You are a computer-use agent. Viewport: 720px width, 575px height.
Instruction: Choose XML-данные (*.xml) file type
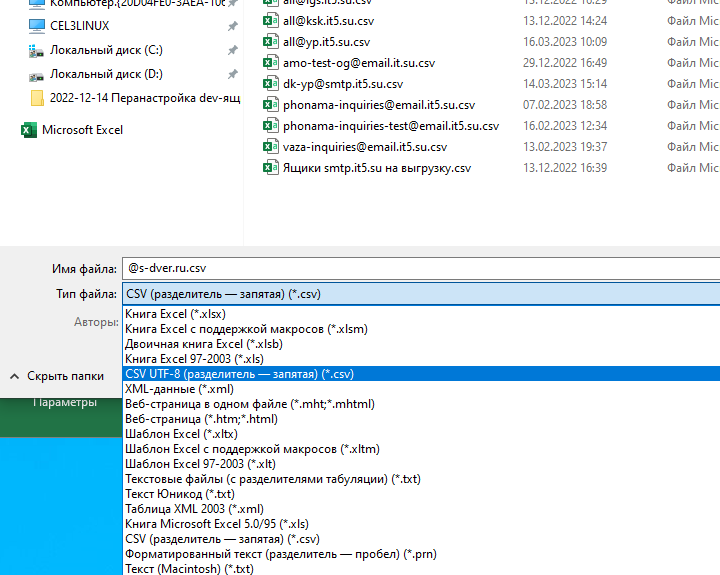422,389
